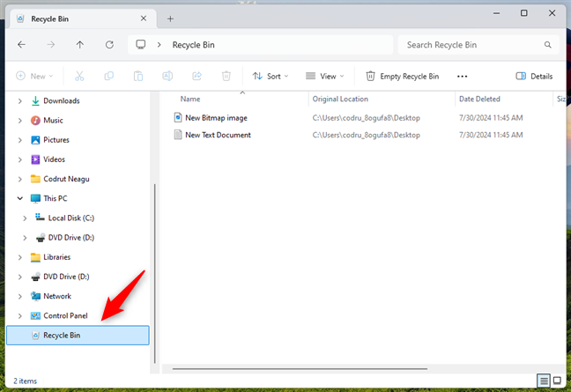Expand the Libraries tree node
The height and width of the screenshot is (392, 571).
[x=20, y=257]
